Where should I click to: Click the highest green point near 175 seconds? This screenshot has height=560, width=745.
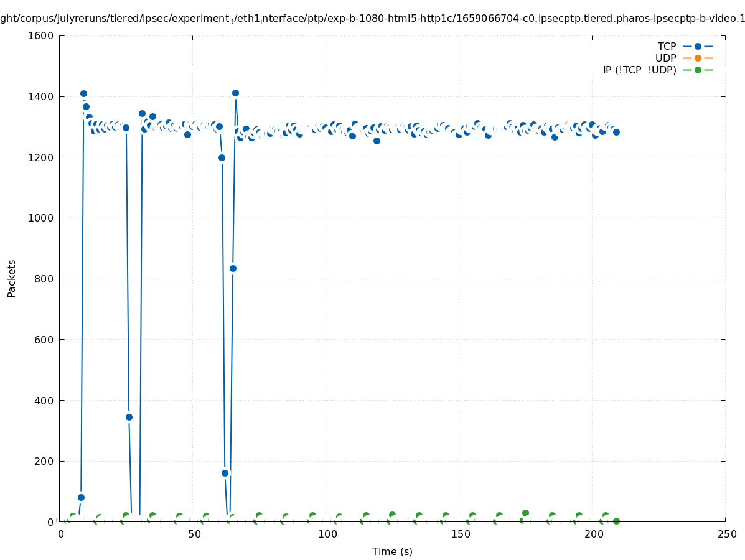(x=525, y=513)
